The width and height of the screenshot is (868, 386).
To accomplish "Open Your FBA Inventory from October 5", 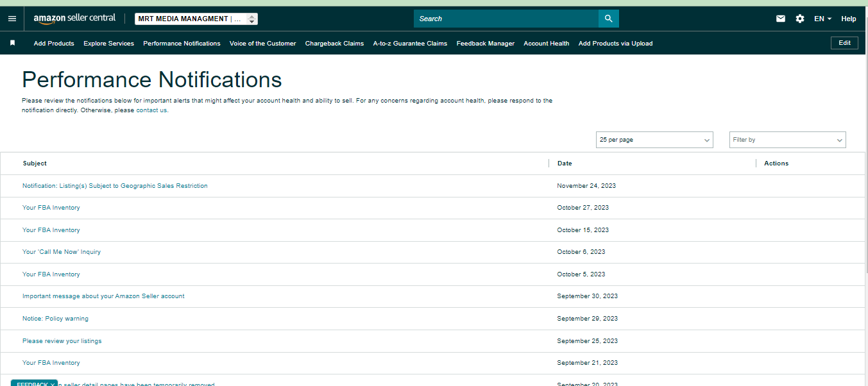I will [x=51, y=274].
